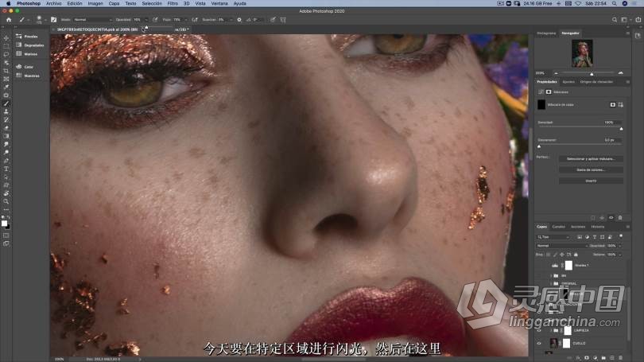Select the Eraser tool
The height and width of the screenshot is (362, 644).
(x=6, y=128)
